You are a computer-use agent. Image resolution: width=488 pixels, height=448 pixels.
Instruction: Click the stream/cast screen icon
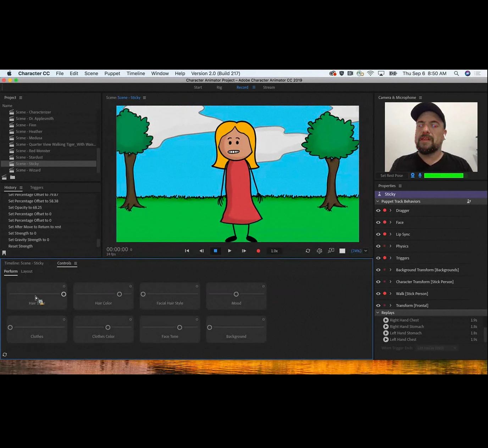pos(331,251)
